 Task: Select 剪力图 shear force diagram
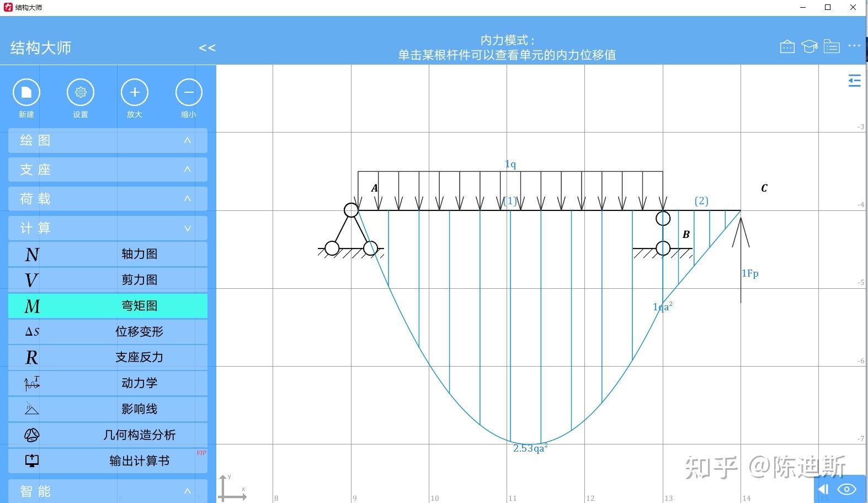108,280
